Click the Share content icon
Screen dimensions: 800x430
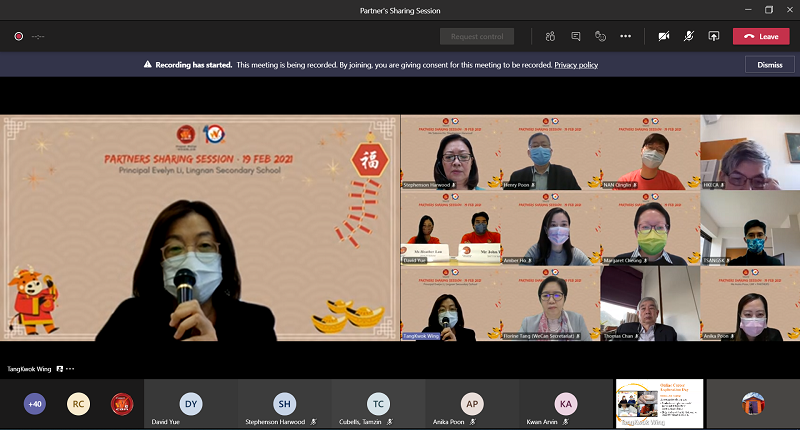[714, 36]
